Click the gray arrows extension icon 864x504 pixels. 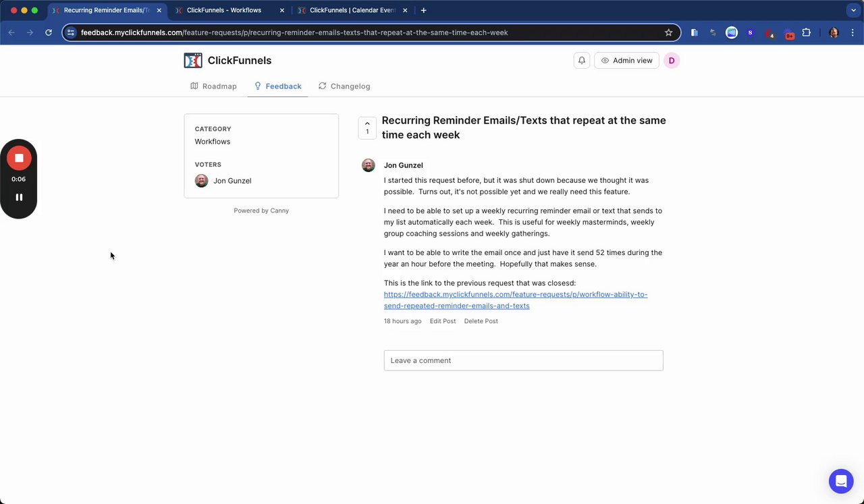click(713, 32)
